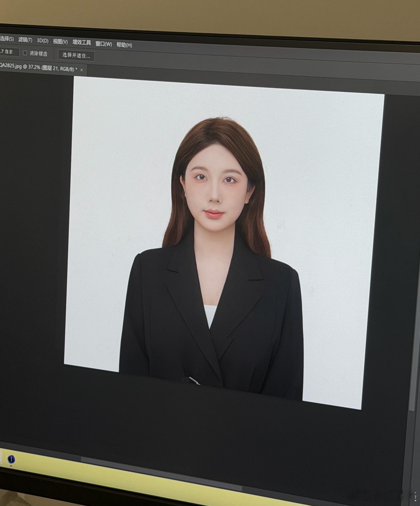The height and width of the screenshot is (506, 420).
Task: Open the 增效工具 plugins menu
Action: point(82,43)
